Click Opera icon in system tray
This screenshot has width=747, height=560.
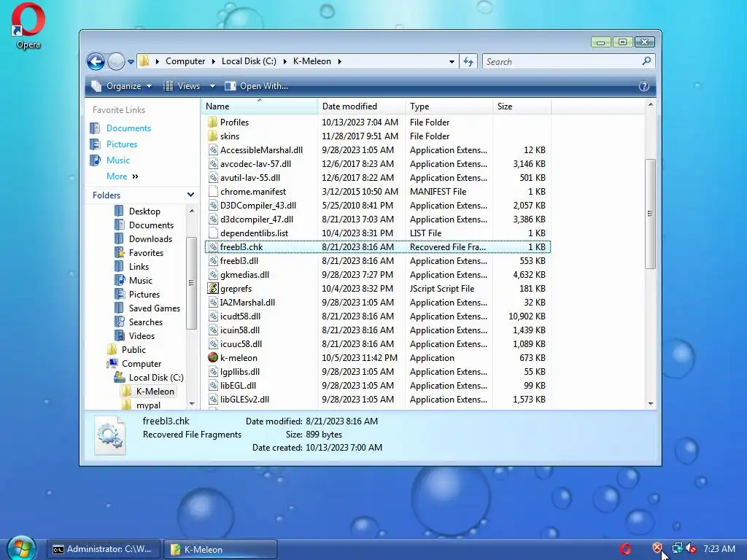click(x=625, y=549)
